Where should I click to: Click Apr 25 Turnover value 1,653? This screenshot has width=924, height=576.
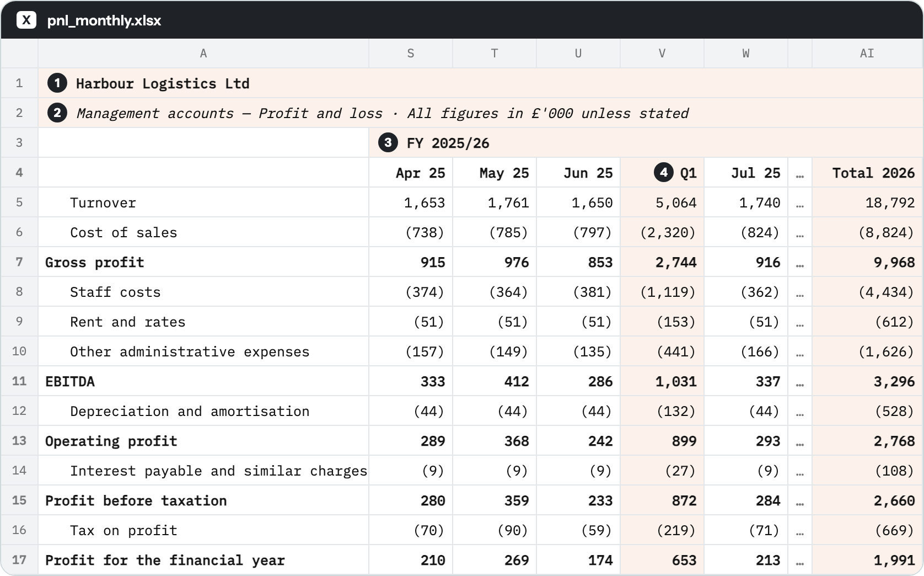(425, 203)
